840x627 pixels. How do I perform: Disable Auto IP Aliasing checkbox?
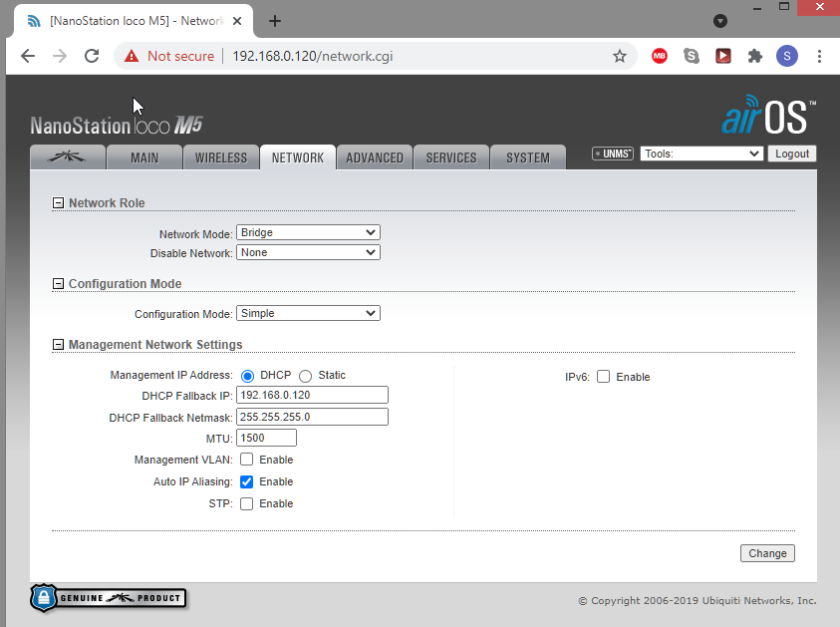click(x=246, y=481)
